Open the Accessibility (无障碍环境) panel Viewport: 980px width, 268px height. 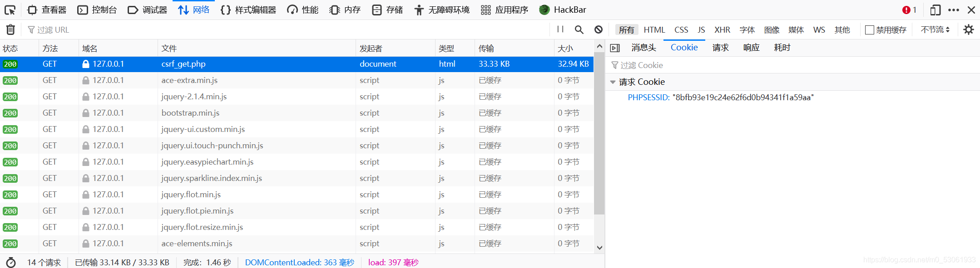pos(442,10)
